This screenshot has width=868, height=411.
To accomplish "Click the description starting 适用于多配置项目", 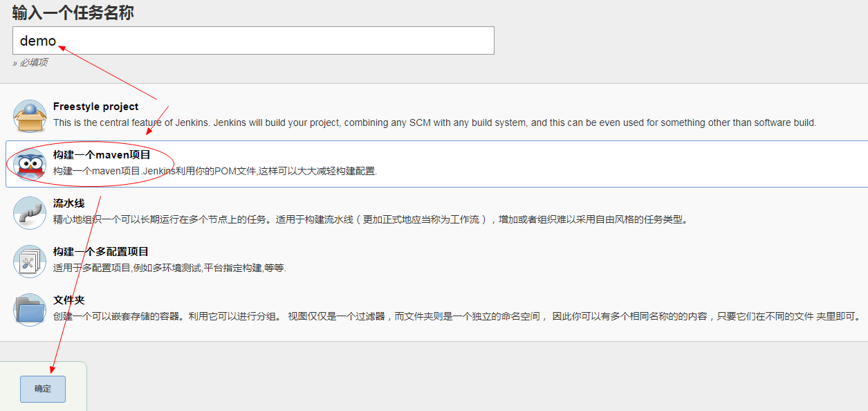I will (x=169, y=268).
